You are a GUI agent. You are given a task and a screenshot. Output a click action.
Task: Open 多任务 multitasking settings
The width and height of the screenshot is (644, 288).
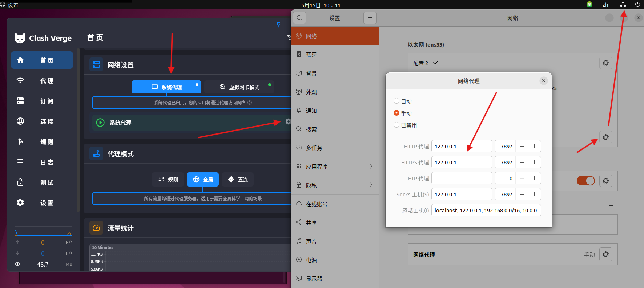tap(335, 148)
